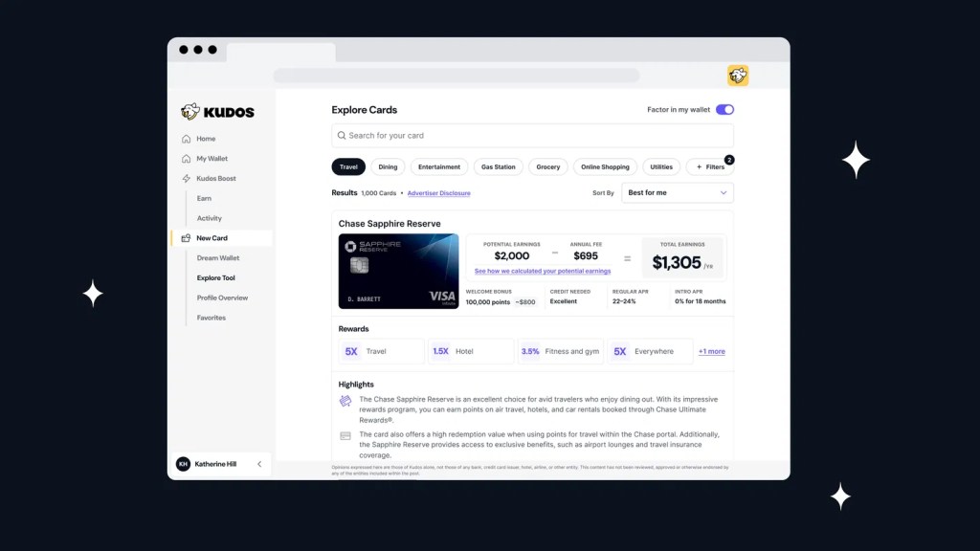Image resolution: width=980 pixels, height=551 pixels.
Task: Click the Advertiser Disclosure link
Action: pos(438,193)
